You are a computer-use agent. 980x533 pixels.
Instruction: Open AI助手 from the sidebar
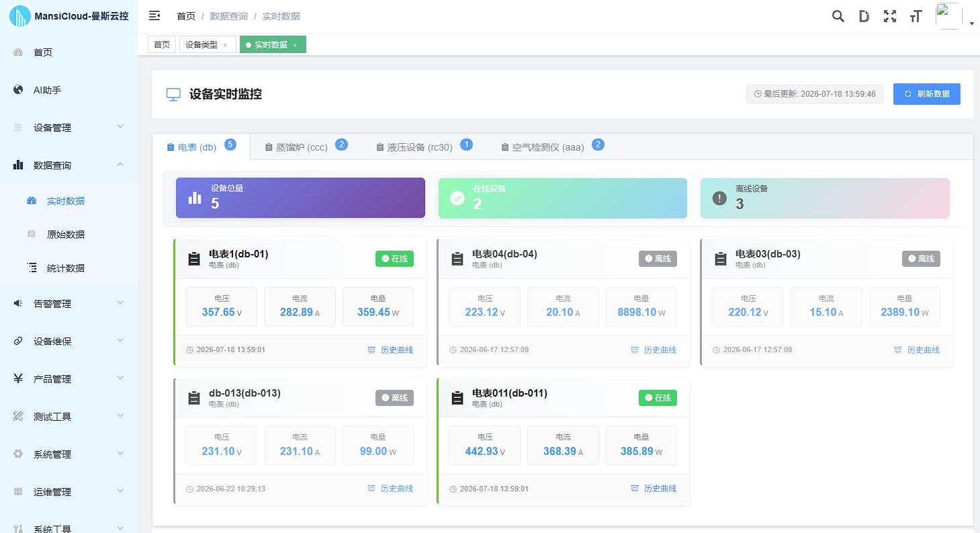69,90
